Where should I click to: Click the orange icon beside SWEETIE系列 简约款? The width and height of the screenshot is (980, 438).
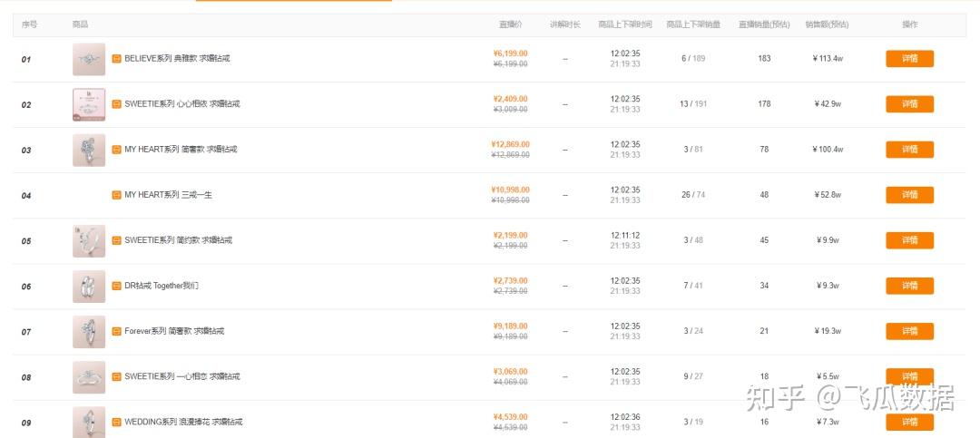116,240
